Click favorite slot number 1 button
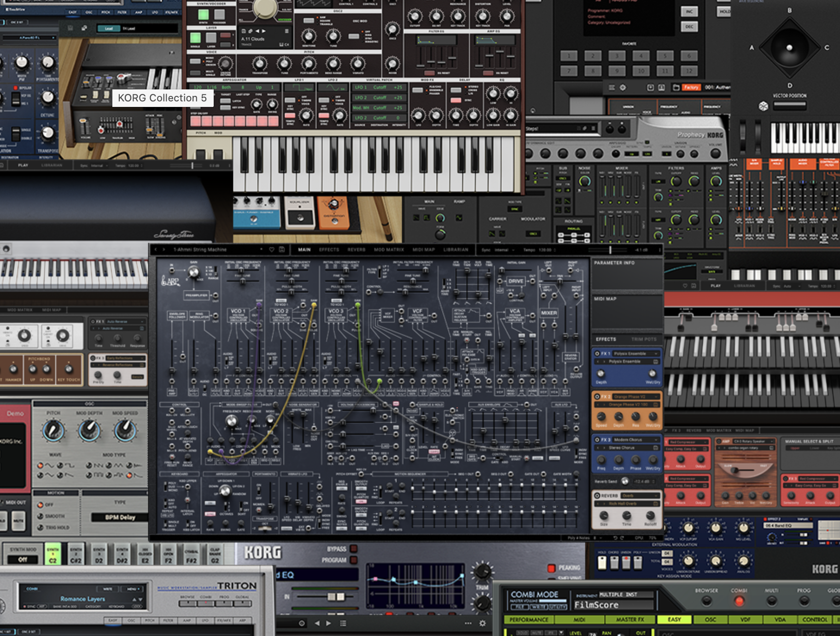This screenshot has width=840, height=636. tap(569, 56)
